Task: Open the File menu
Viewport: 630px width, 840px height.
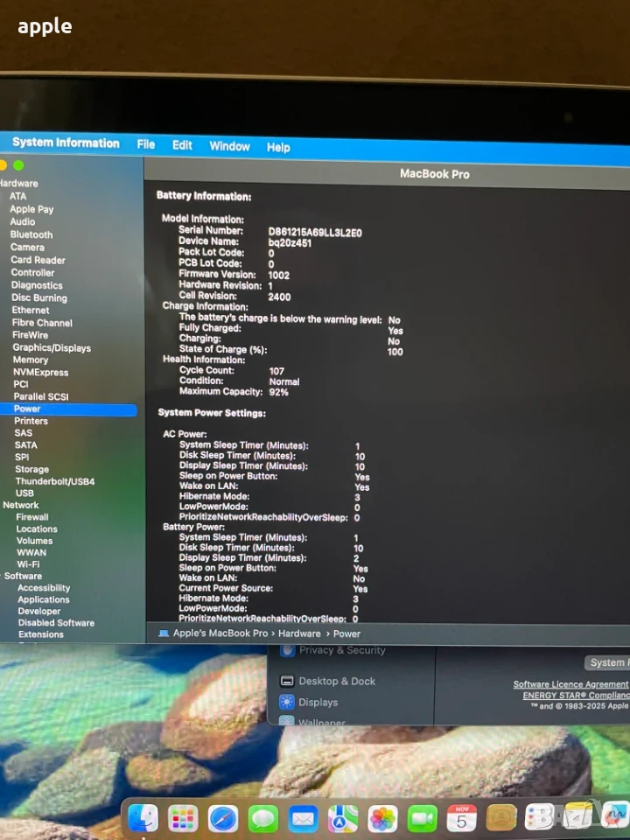Action: coord(146,144)
